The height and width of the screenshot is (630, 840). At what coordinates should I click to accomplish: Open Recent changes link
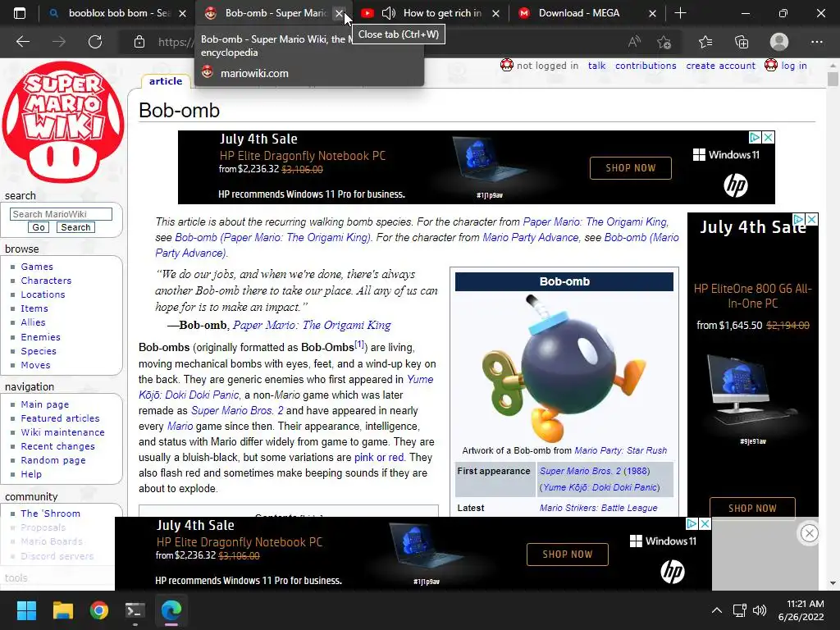58,445
